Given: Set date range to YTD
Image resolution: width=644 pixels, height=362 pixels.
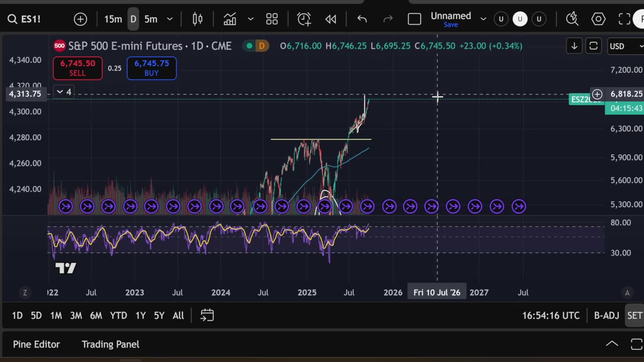Looking at the screenshot, I should point(118,315).
